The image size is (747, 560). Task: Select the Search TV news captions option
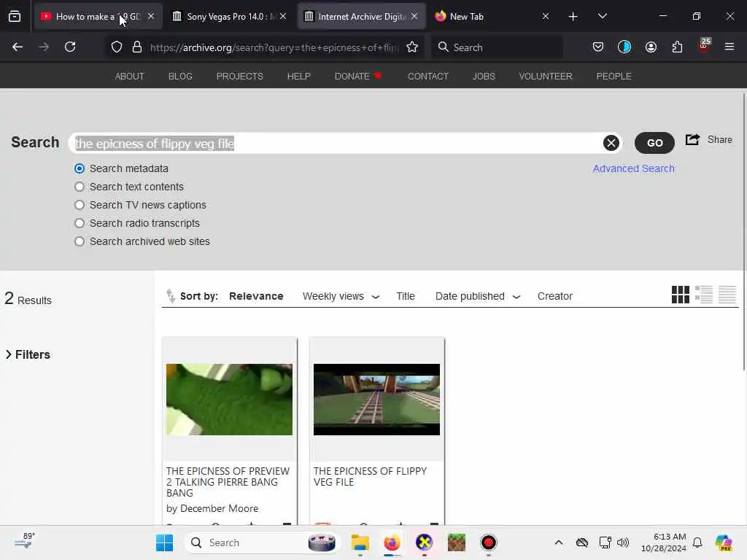point(80,205)
